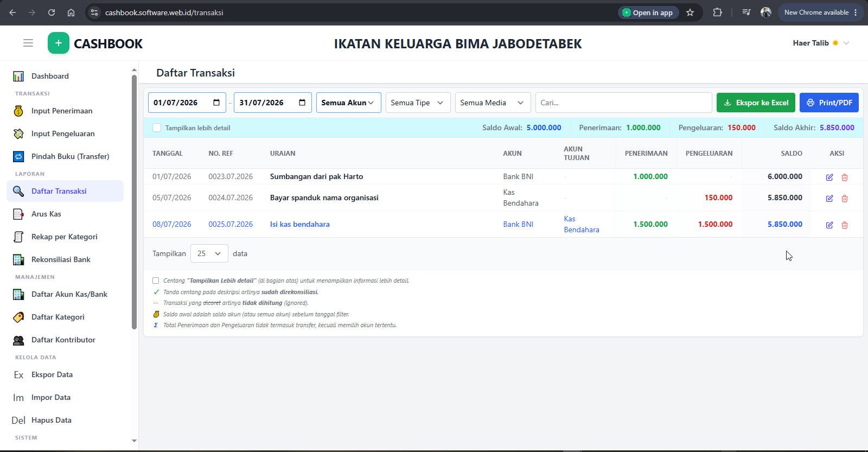Click Open in app button
This screenshot has width=868, height=452.
(x=648, y=12)
